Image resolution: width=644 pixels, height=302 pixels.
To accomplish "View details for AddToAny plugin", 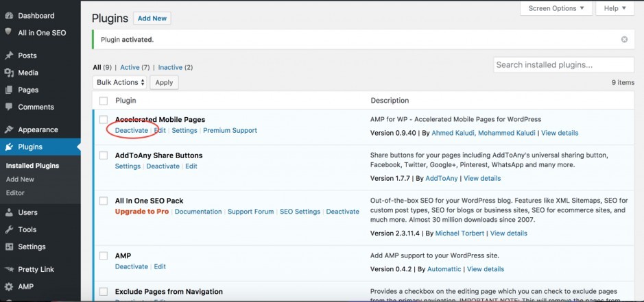I will coord(482,179).
